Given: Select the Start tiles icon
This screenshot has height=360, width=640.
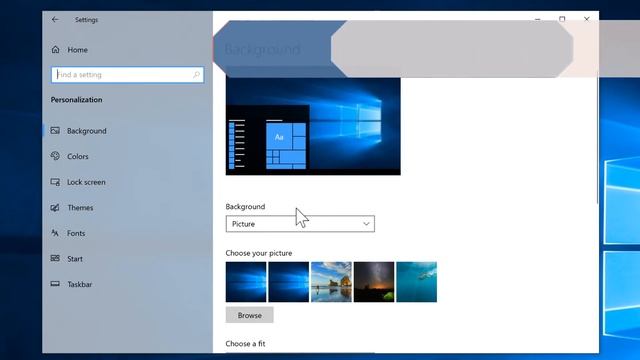Looking at the screenshot, I should pos(55,258).
